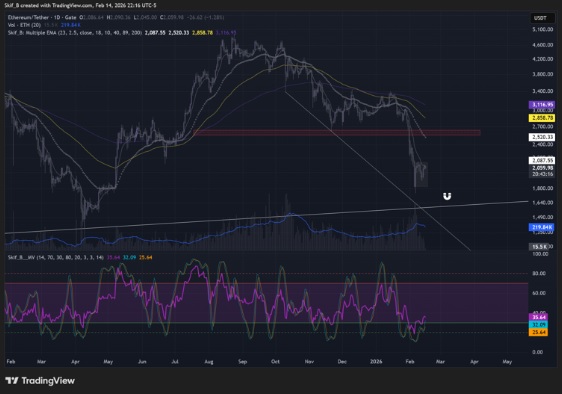Select the red horizontal resistance zone rectangle
The width and height of the screenshot is (562, 394).
click(337, 133)
